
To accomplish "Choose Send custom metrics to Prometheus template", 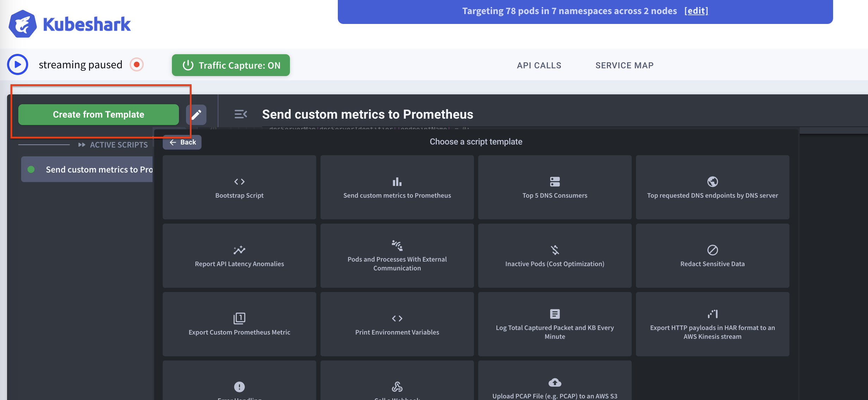I will pyautogui.click(x=397, y=187).
